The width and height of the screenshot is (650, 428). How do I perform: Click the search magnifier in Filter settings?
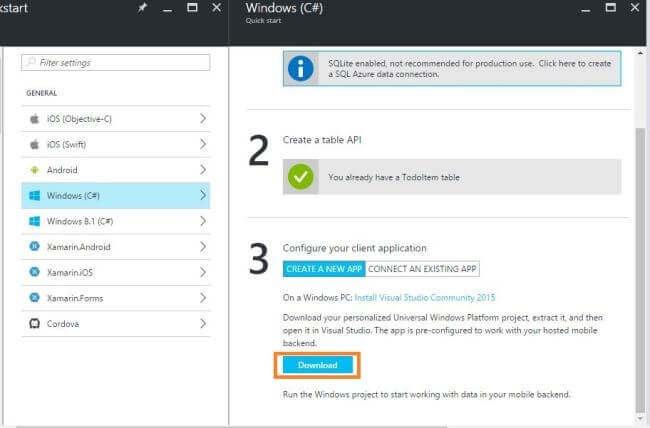tap(30, 62)
